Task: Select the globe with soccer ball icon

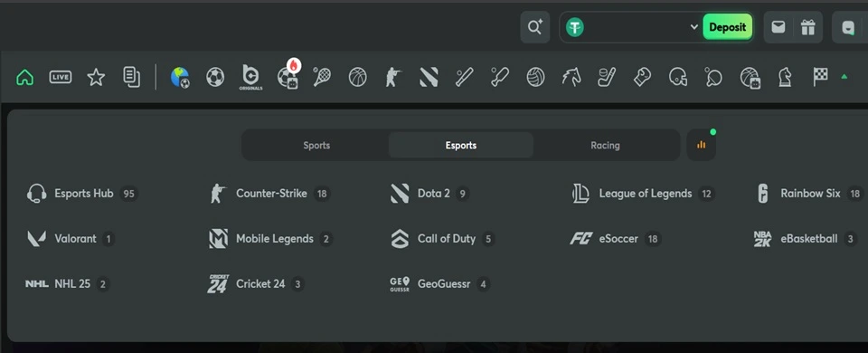Action: coord(180,77)
